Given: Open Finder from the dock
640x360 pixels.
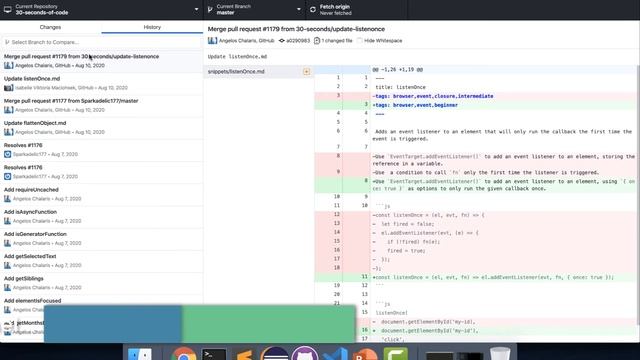Looking at the screenshot, I should tap(140, 353).
